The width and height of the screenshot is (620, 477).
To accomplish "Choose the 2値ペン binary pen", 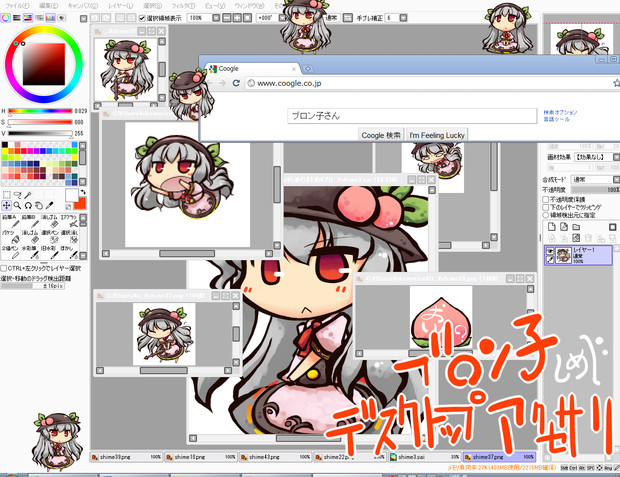I will pyautogui.click(x=11, y=252).
